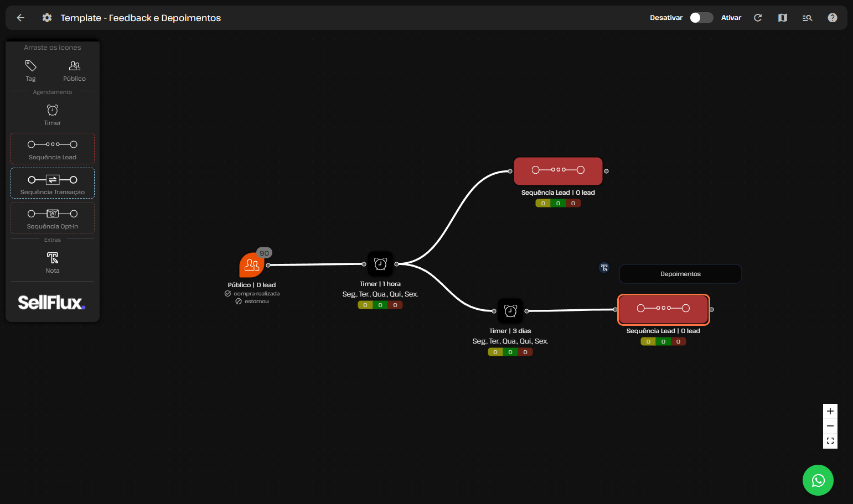This screenshot has width=853, height=504.
Task: Click the yellow counter under Timer 3 dias
Action: pyautogui.click(x=495, y=352)
